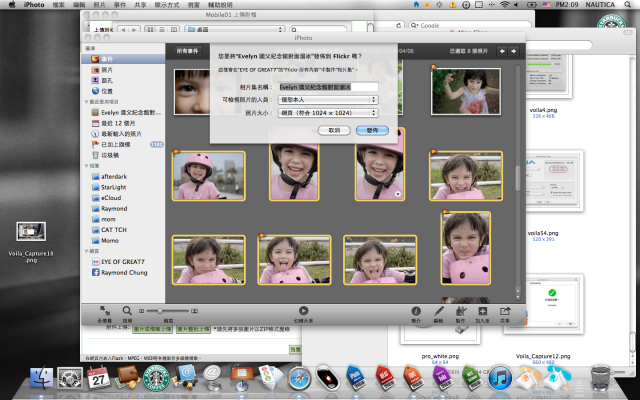Viewport: 640px width, 400px height.
Task: Select the Raymond Chung Facebook account
Action: point(123,272)
